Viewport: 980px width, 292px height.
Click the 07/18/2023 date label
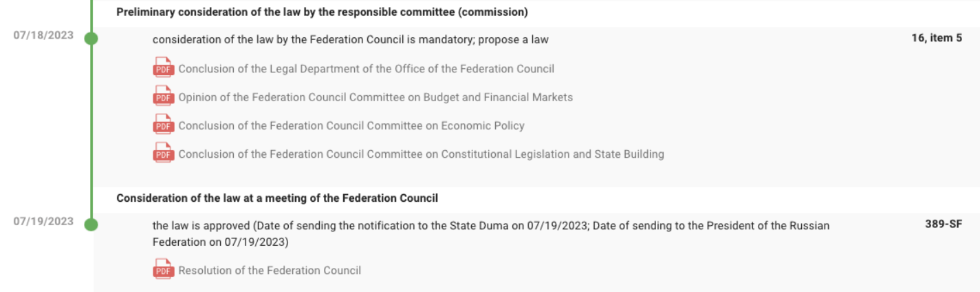[43, 36]
